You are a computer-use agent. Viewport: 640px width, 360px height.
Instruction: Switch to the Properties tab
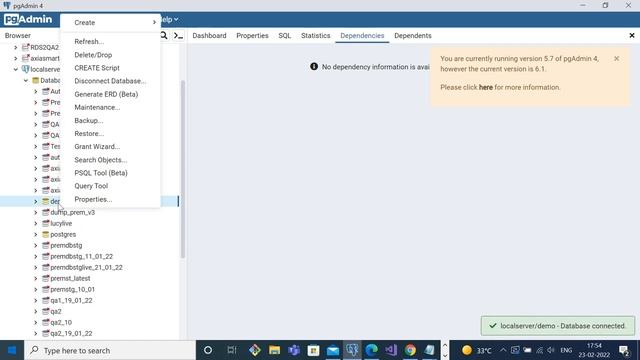pos(252,36)
